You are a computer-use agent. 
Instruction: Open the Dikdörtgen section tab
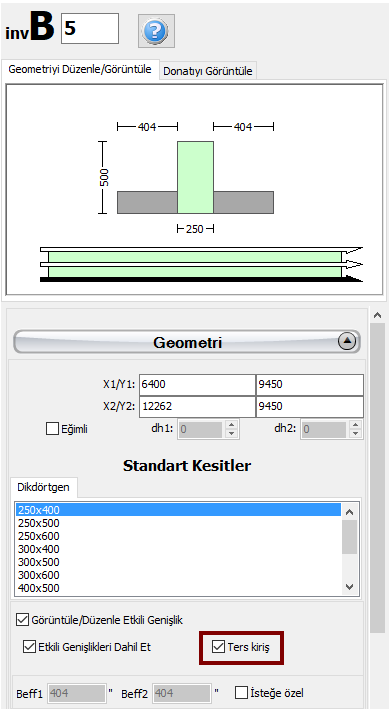[x=43, y=487]
